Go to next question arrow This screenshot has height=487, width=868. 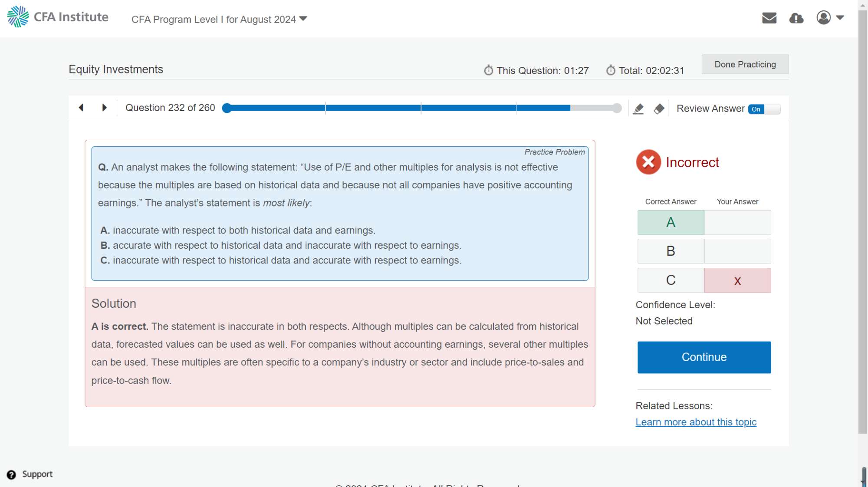click(x=104, y=108)
